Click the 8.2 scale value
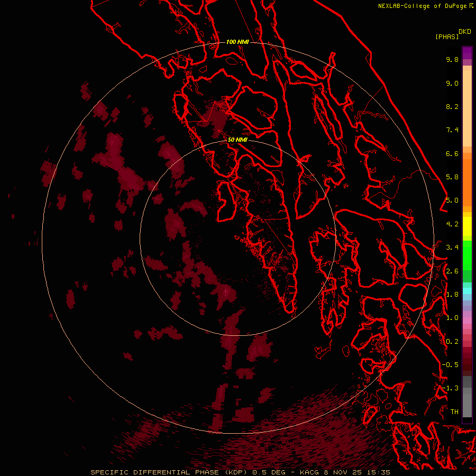The image size is (476, 476). click(452, 106)
